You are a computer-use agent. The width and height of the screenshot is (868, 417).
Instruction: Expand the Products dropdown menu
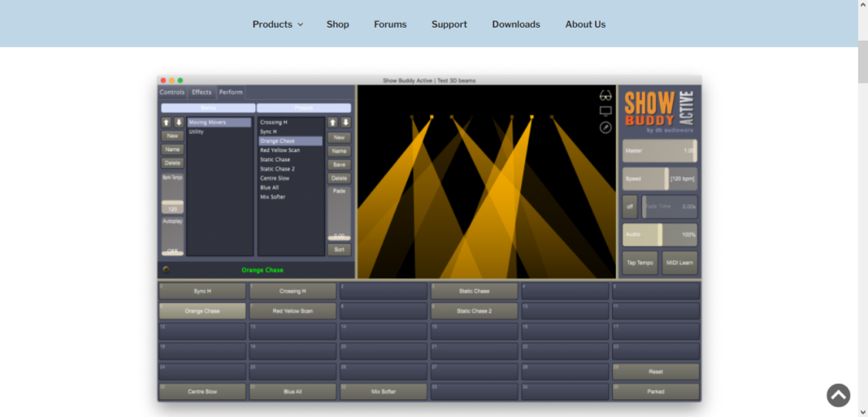[x=277, y=24]
